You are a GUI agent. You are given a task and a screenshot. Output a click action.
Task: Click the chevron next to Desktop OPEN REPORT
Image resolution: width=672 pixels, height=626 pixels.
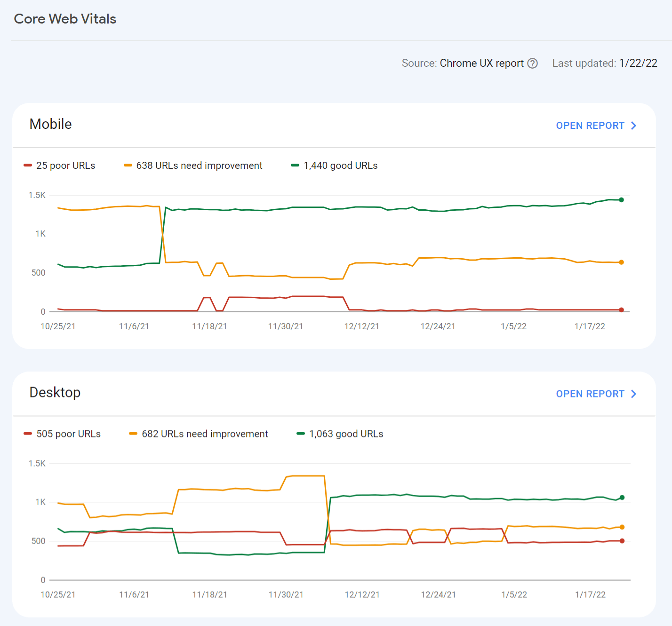coord(634,394)
